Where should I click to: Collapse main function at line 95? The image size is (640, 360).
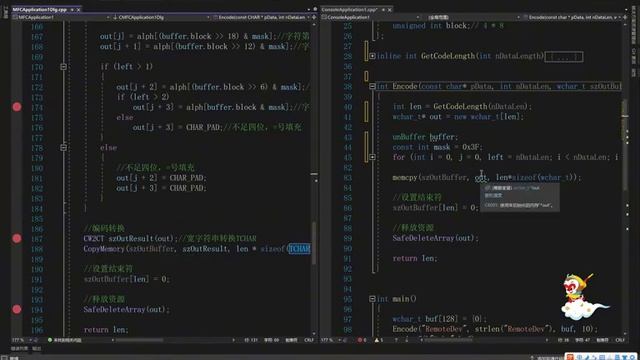pyautogui.click(x=372, y=299)
